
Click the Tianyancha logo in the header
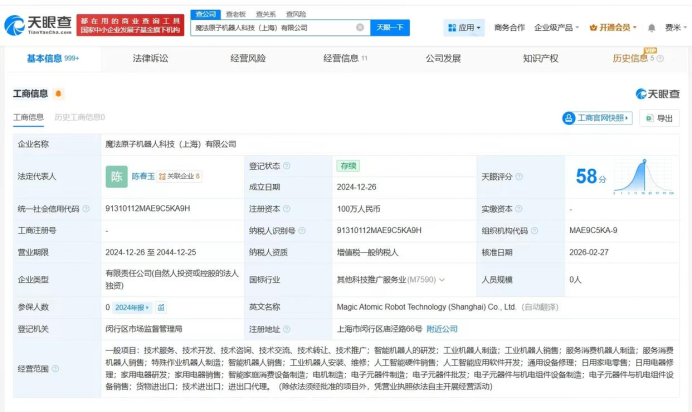pos(38,25)
